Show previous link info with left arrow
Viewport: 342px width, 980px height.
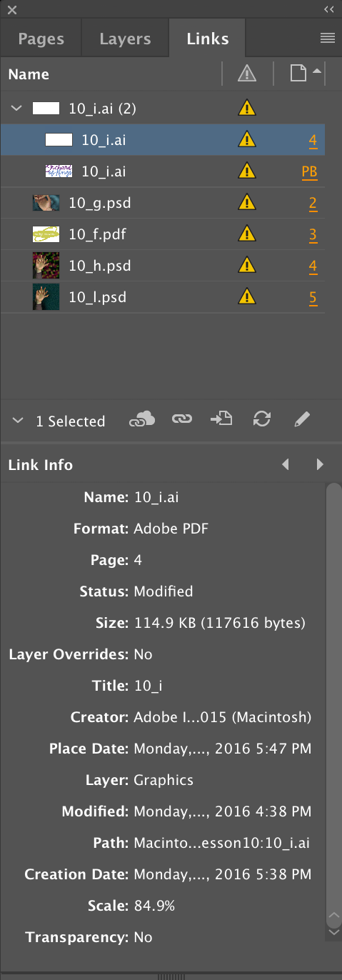point(286,464)
